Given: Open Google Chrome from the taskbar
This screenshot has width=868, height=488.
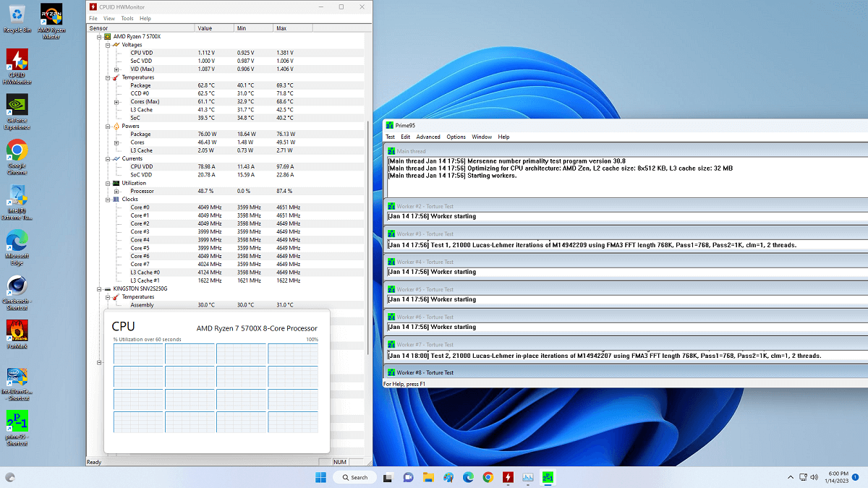Looking at the screenshot, I should 488,477.
